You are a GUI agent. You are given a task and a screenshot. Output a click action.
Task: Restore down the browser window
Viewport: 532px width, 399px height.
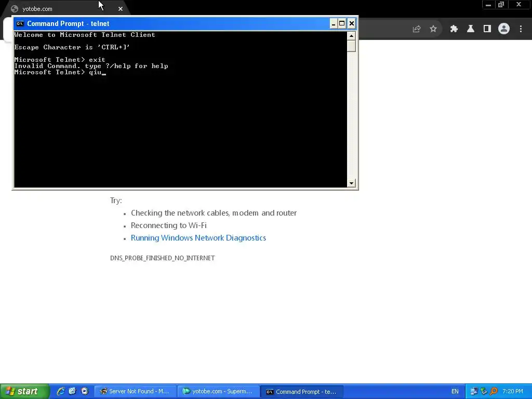point(501,5)
